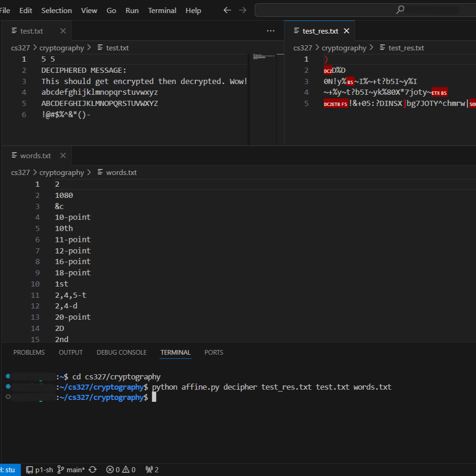Click the synchronize changes icon
Image resolution: width=476 pixels, height=476 pixels.
click(x=92, y=469)
